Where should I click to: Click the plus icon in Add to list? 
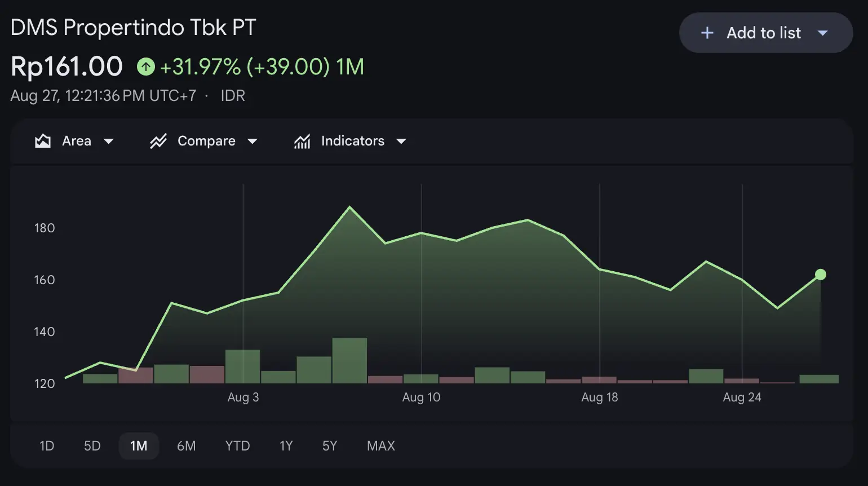click(707, 33)
